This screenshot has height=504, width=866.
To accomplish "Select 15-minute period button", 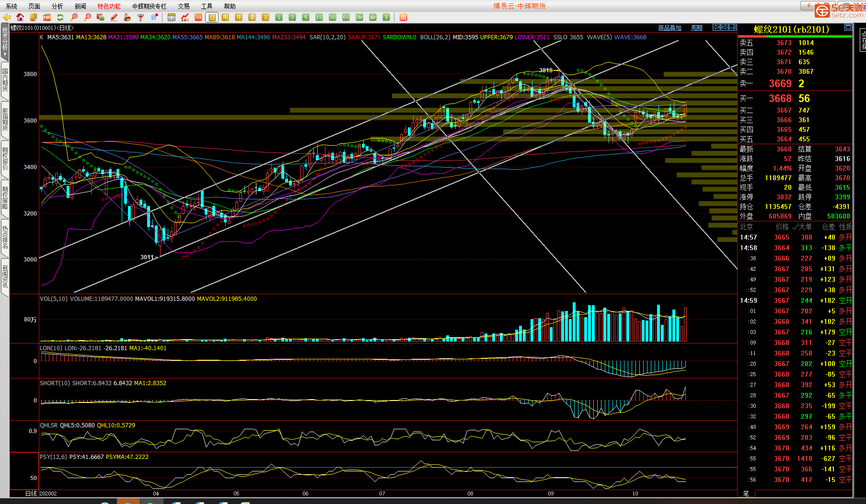I will pyautogui.click(x=319, y=17).
